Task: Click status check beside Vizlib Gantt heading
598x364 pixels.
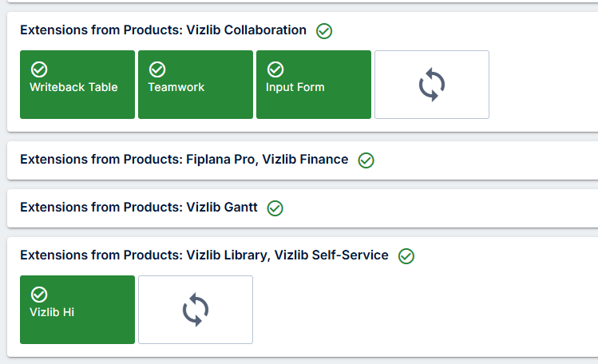Action: point(275,208)
